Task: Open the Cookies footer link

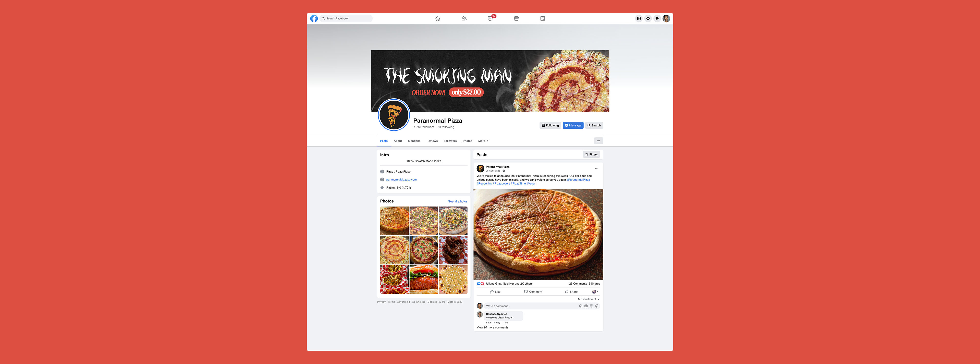Action: (432, 302)
